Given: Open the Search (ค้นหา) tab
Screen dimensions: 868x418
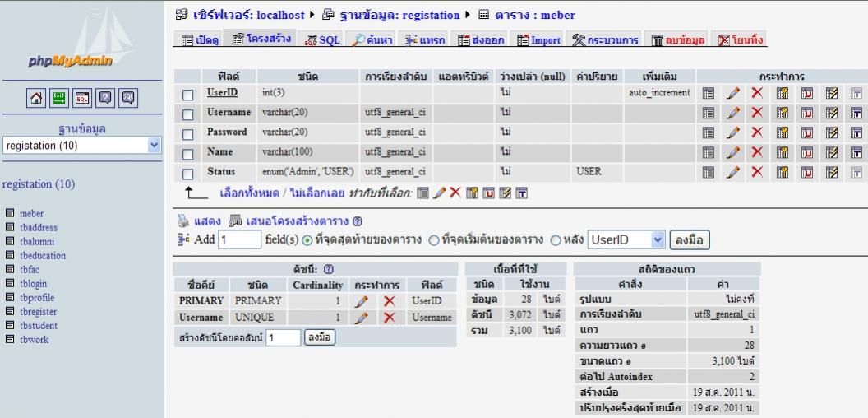Looking at the screenshot, I should (x=372, y=40).
